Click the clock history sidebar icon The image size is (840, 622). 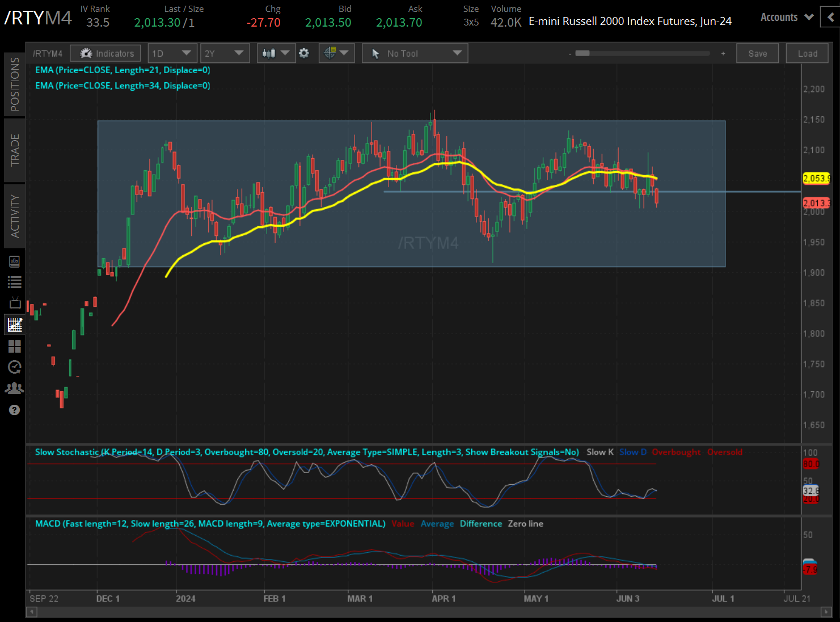pyautogui.click(x=15, y=367)
